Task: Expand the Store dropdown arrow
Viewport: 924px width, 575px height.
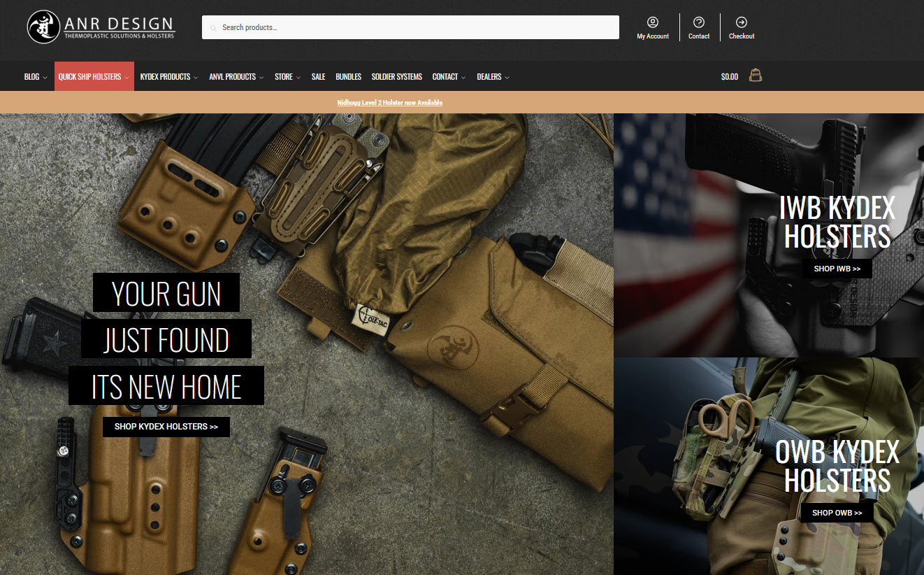Action: pyautogui.click(x=298, y=78)
